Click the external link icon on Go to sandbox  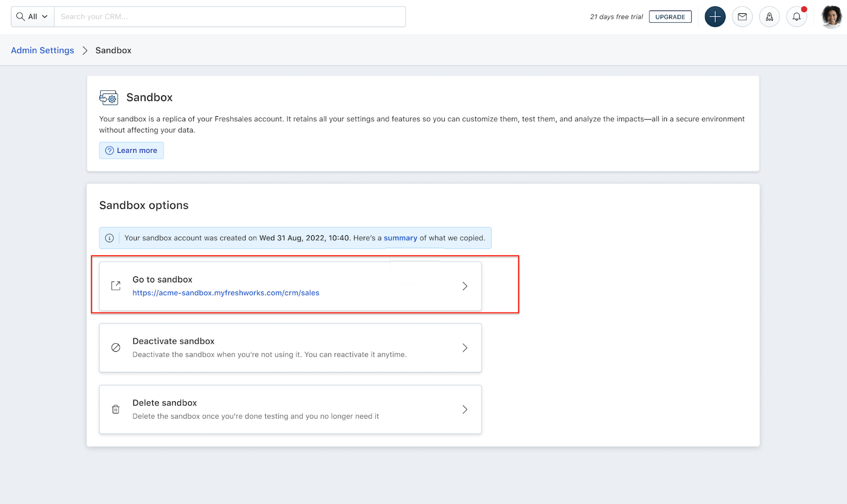coord(115,286)
